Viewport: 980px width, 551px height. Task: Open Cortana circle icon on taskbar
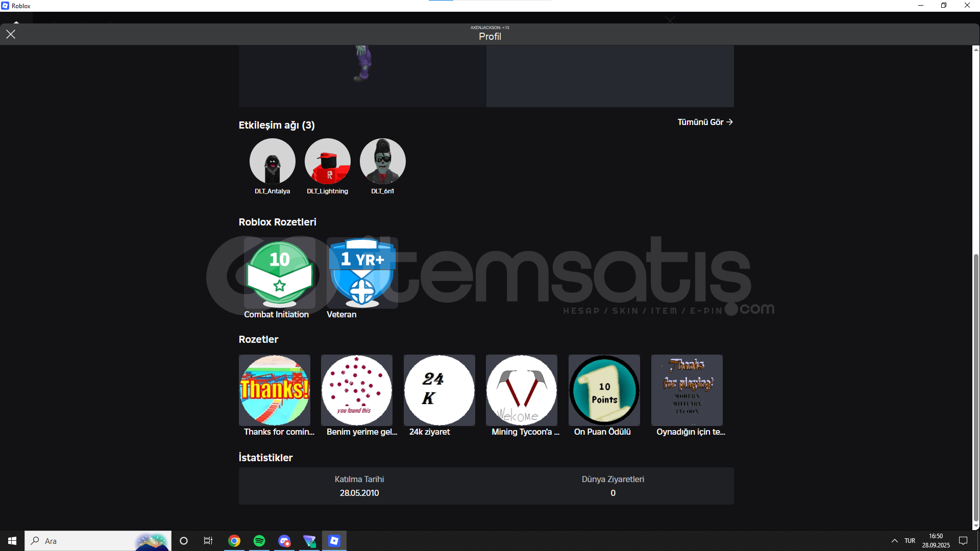(184, 541)
